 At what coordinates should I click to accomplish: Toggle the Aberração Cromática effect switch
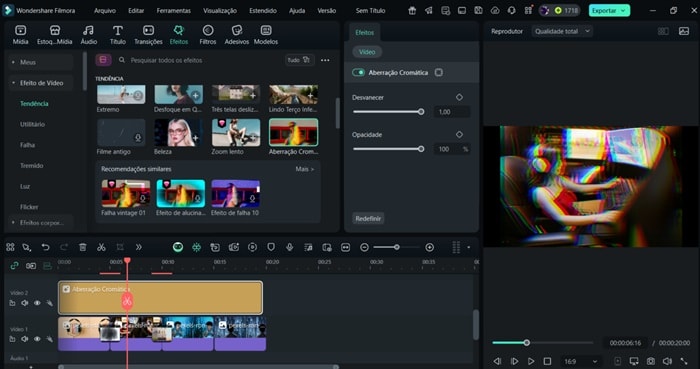click(x=358, y=72)
